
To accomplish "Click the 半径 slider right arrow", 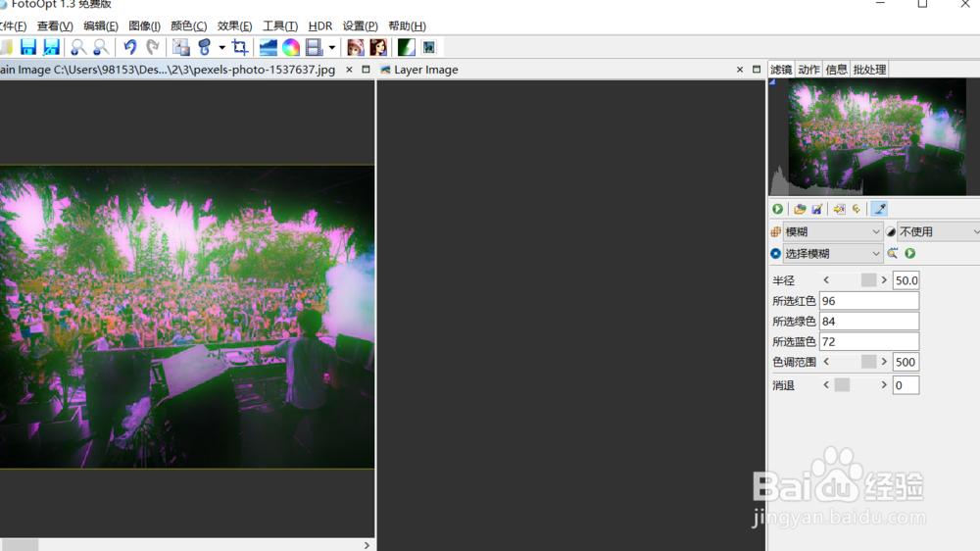I will pyautogui.click(x=884, y=280).
